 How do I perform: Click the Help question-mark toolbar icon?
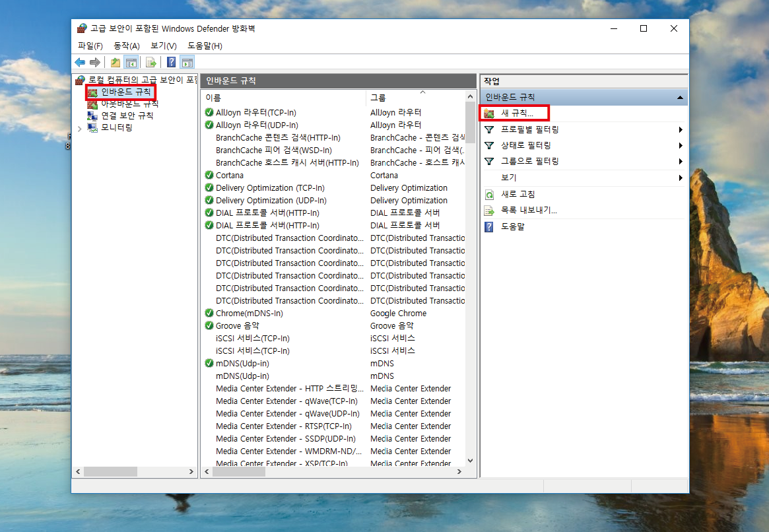point(171,62)
